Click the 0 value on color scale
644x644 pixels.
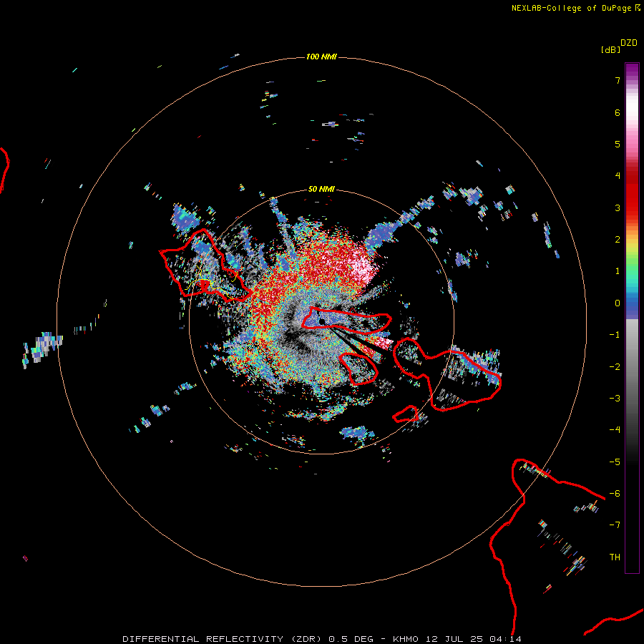tap(618, 303)
